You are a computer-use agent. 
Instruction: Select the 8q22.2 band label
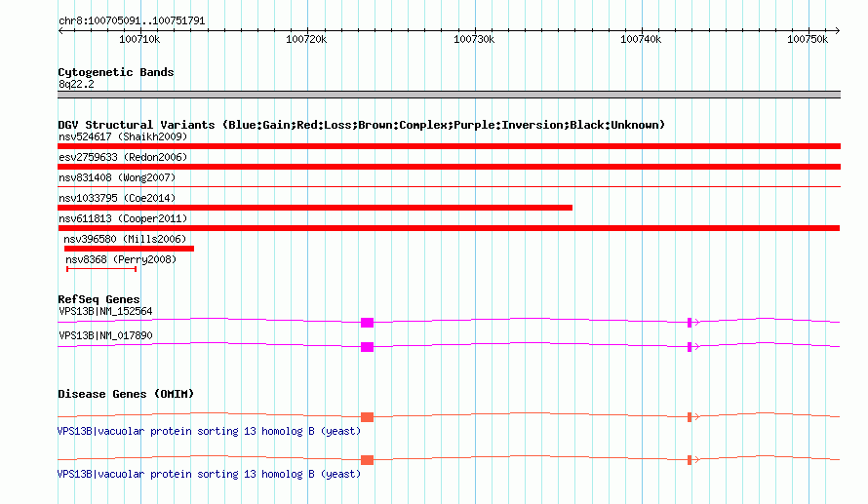coord(76,84)
